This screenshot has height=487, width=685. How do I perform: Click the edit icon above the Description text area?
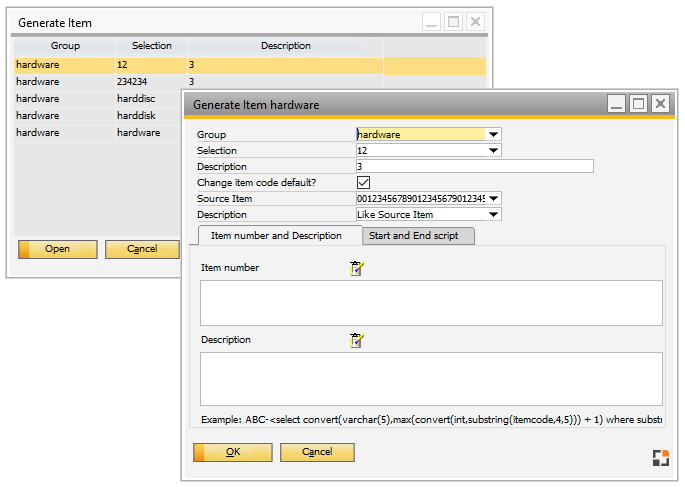[356, 340]
